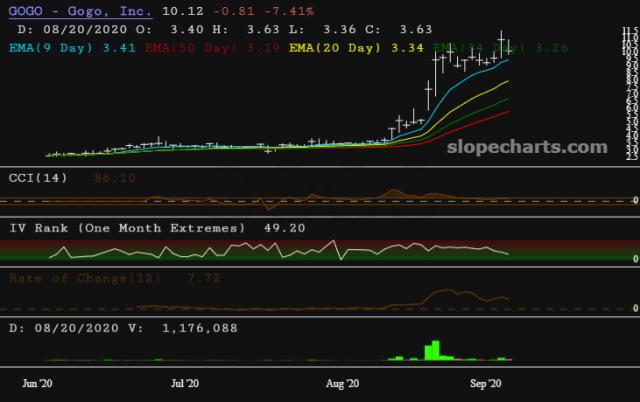The image size is (640, 402).
Task: Click the Sep '20 date axis label
Action: tap(485, 384)
